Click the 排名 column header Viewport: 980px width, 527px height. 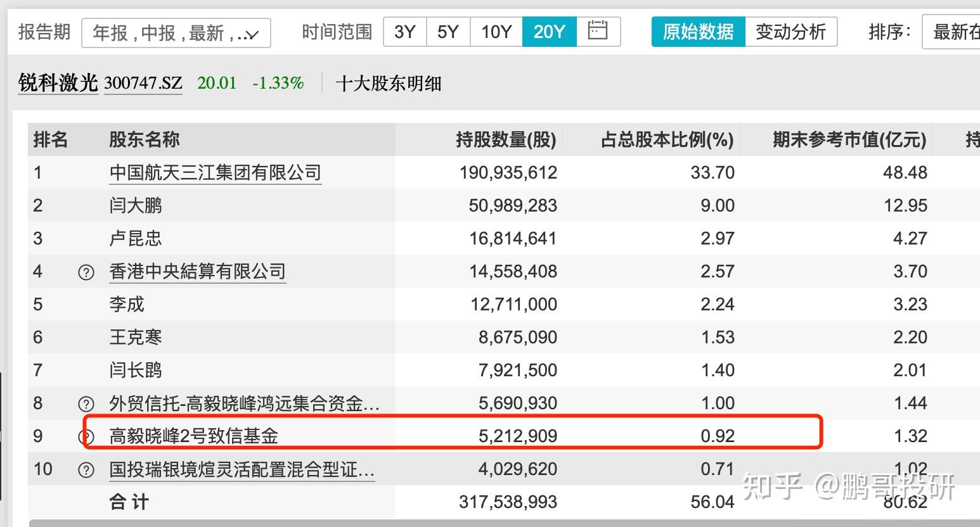click(51, 139)
